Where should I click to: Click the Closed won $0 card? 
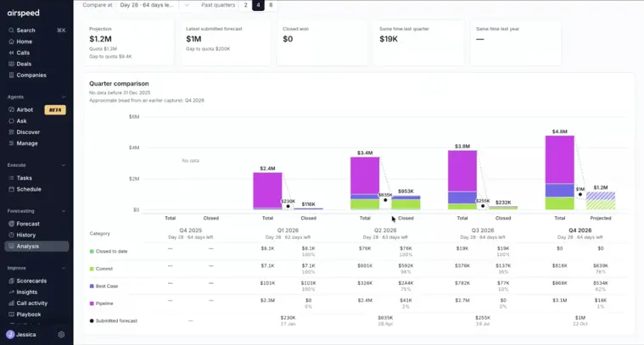(322, 42)
